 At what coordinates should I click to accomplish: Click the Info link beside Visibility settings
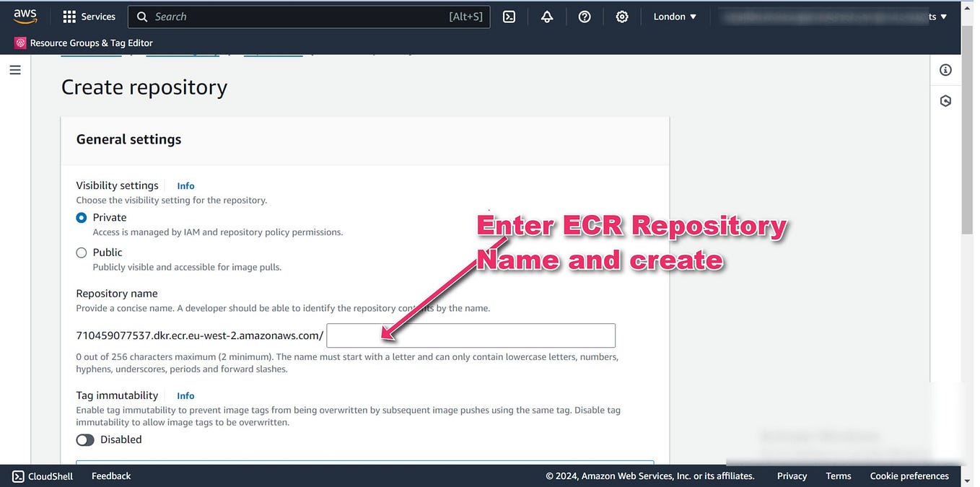185,185
